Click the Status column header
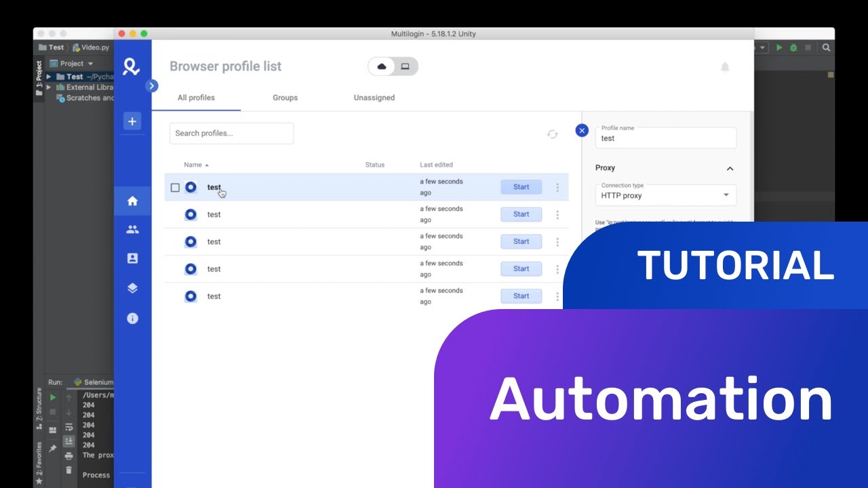This screenshot has width=868, height=488. [x=375, y=165]
